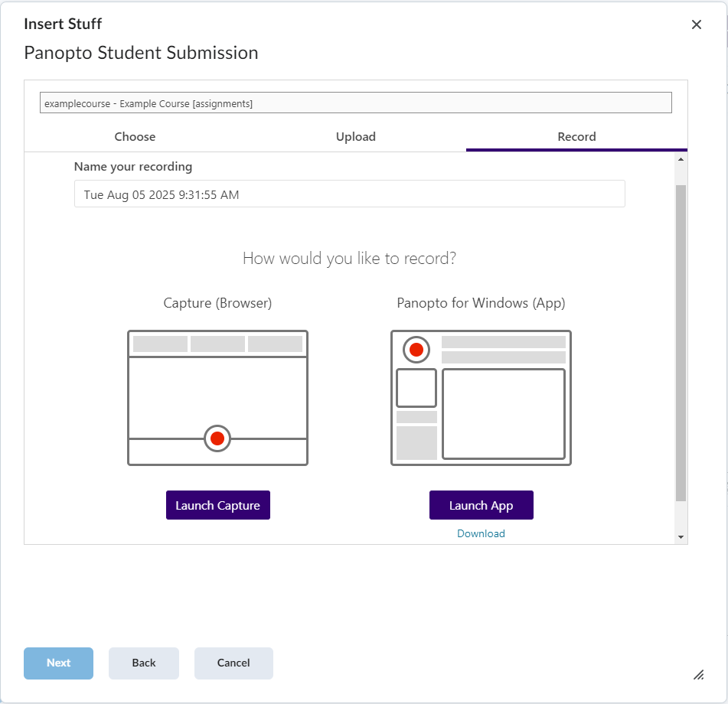Viewport: 728px width, 704px height.
Task: Open the examplecourse folder selection field
Action: [356, 103]
